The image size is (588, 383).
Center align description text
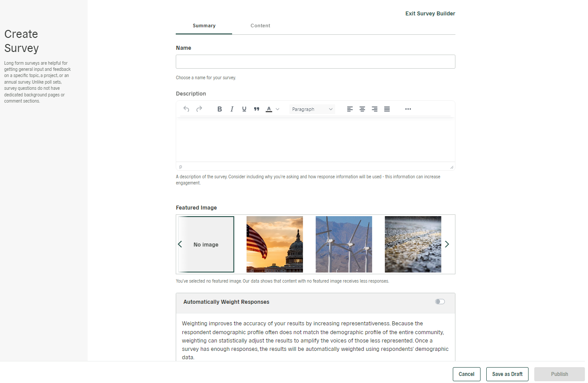tap(362, 109)
